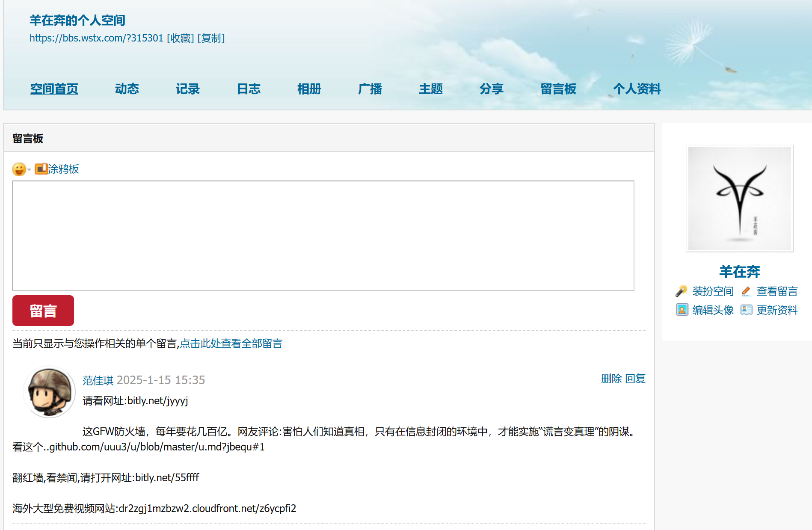
Task: Switch to the 留言板 tab
Action: click(x=558, y=89)
